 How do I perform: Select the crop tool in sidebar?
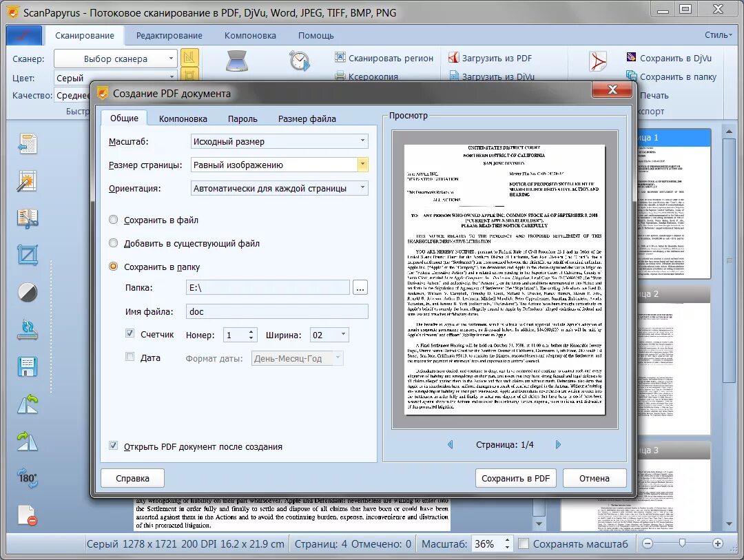coord(27,256)
